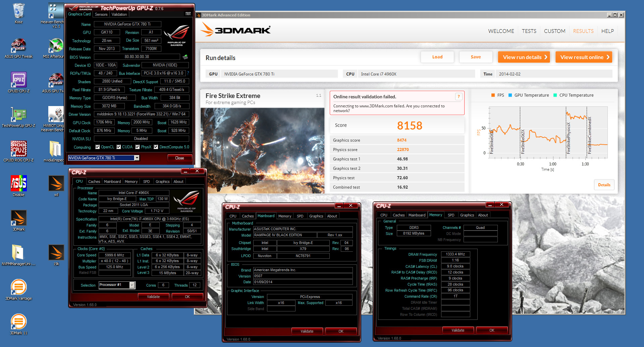Open the Processor #1 selection dropdown

pyautogui.click(x=132, y=285)
